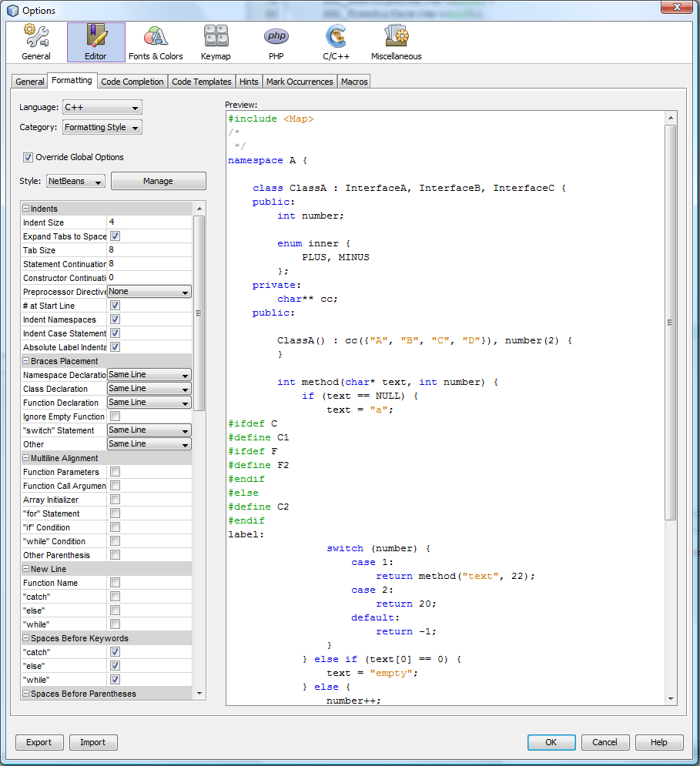
Task: Toggle Override Global Options checkbox
Action: point(28,157)
